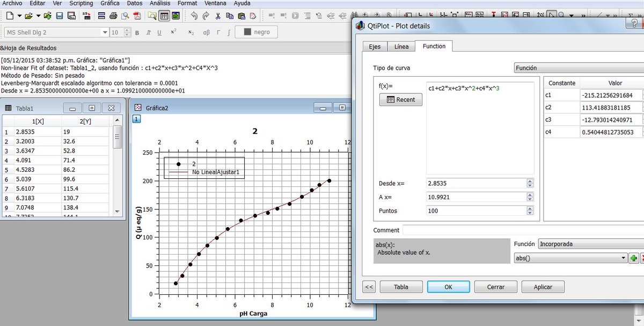
Task: Open the Tipo de curva dropdown
Action: 578,68
